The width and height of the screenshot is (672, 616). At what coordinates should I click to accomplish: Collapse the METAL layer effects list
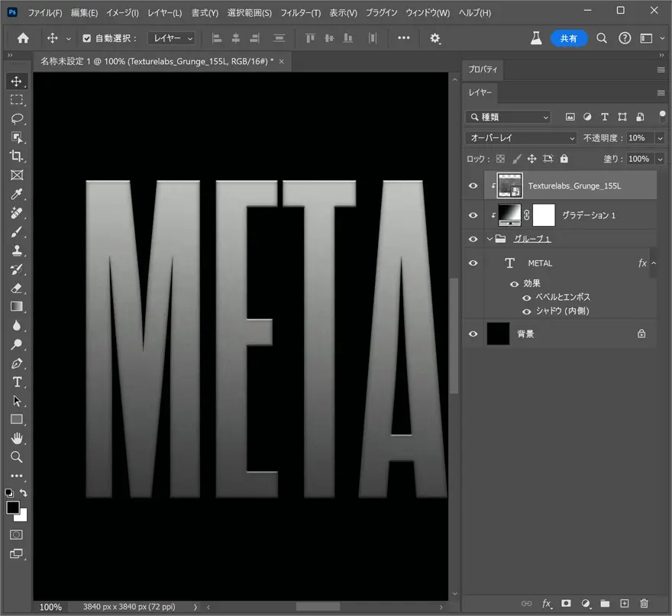point(654,263)
